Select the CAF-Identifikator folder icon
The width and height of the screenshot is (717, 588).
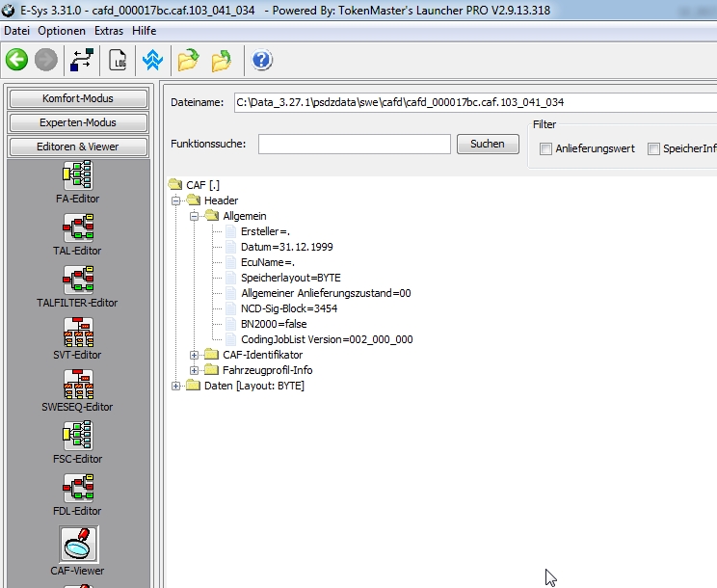211,355
